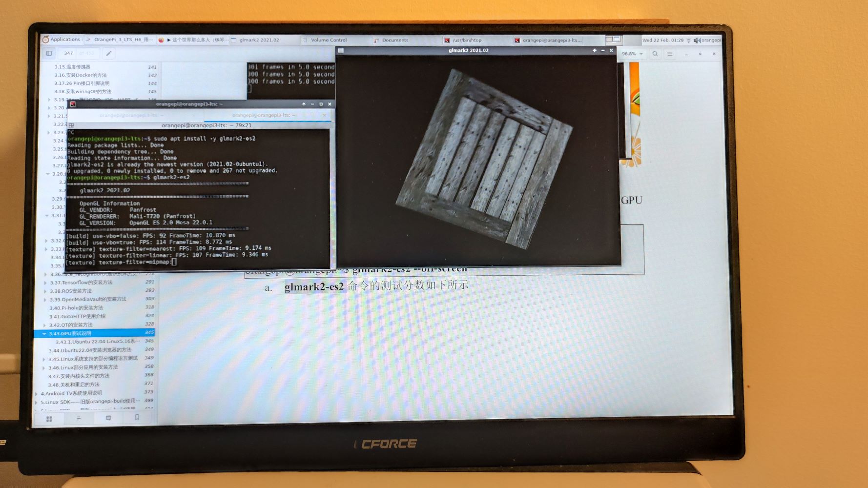The image size is (868, 488).
Task: Open outline item 3.43.1.Ubuntu 22.04 Linux5.16
Action: click(98, 342)
